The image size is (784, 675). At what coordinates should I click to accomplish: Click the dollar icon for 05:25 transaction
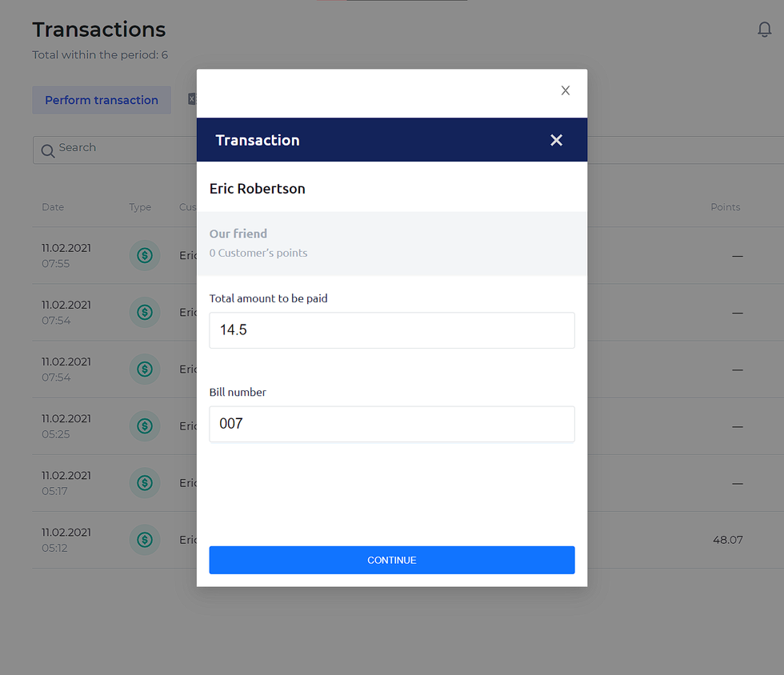[145, 426]
